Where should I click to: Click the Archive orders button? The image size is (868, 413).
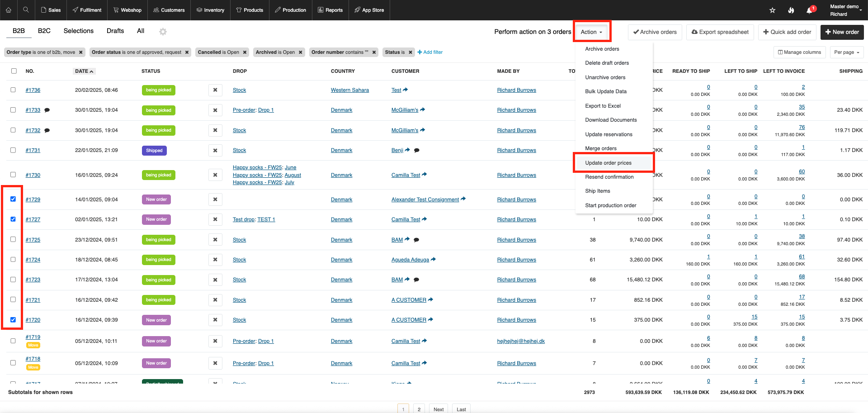pos(655,32)
